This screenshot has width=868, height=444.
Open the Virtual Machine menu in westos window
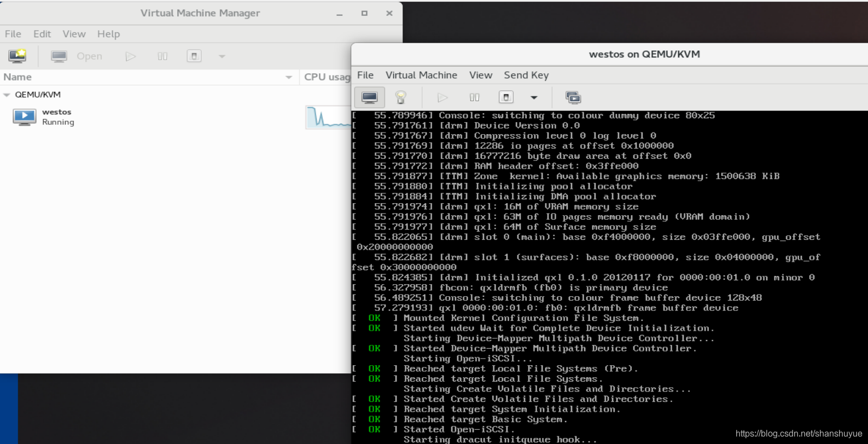[x=421, y=75]
